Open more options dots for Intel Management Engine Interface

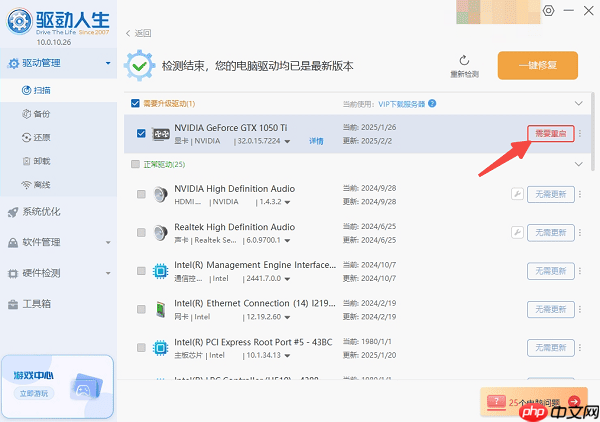tap(580, 271)
